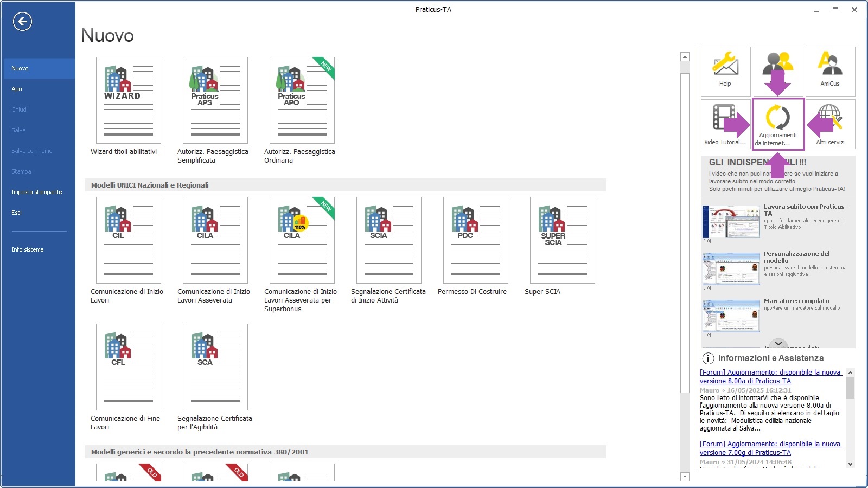This screenshot has width=868, height=488.
Task: Click the 'Segnalazione Certificata di Inizio Attività' label
Action: point(388,296)
